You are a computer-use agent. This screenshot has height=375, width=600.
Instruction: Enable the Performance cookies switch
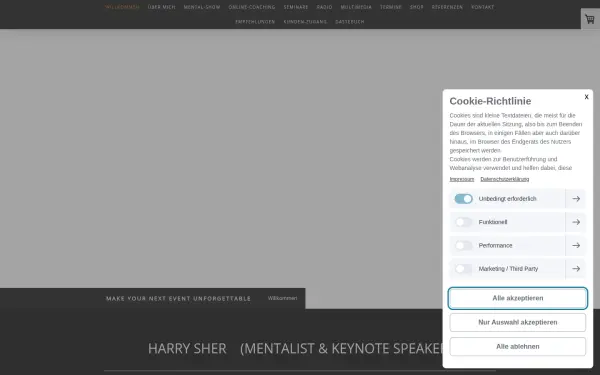463,245
